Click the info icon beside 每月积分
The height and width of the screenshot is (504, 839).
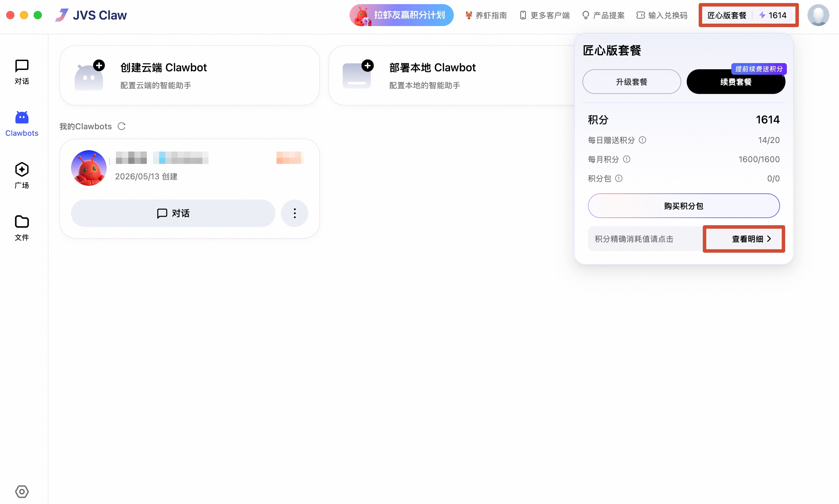627,159
